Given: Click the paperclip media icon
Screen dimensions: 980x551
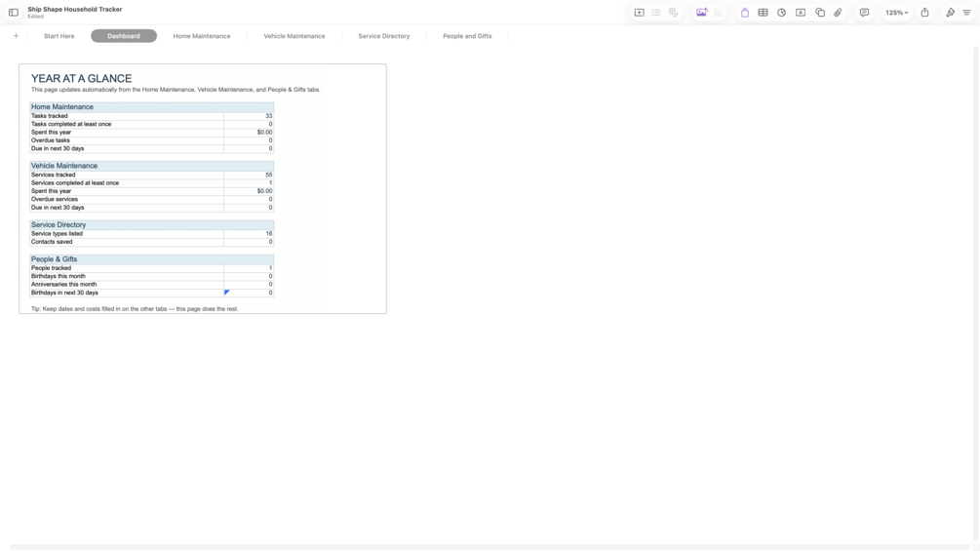Looking at the screenshot, I should 839,13.
